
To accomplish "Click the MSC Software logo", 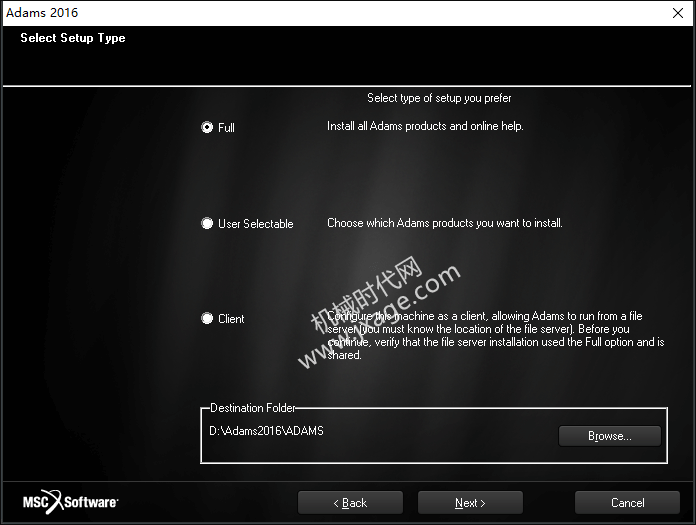I will point(71,502).
